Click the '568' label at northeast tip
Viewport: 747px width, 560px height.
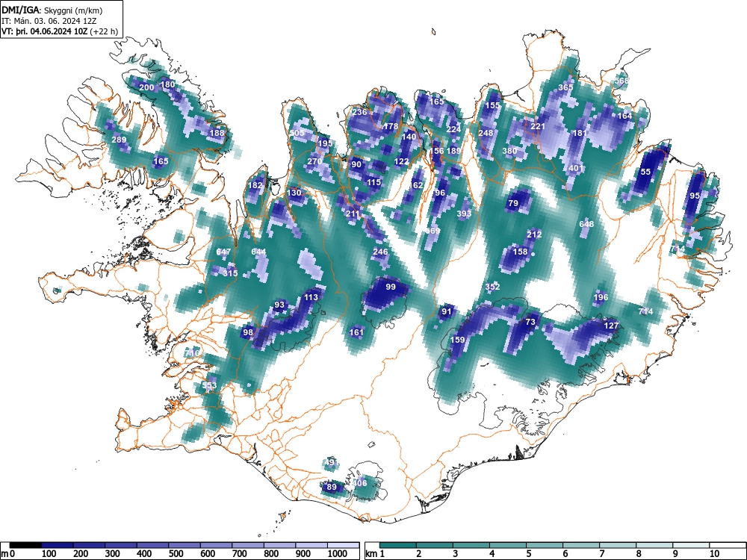(622, 81)
